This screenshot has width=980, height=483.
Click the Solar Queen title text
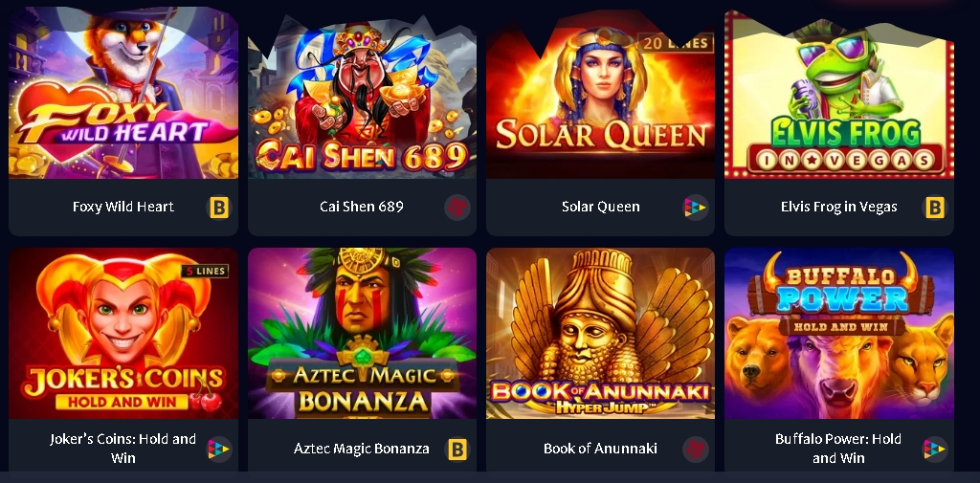[601, 207]
